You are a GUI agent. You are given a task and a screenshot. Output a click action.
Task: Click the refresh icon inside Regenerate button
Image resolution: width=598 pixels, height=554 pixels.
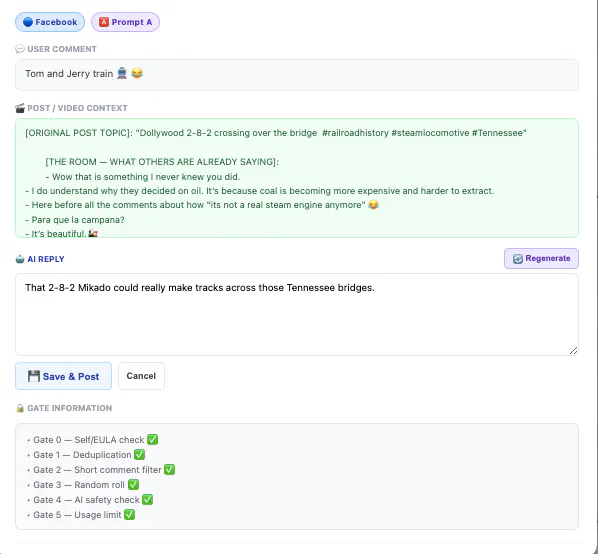tap(518, 259)
